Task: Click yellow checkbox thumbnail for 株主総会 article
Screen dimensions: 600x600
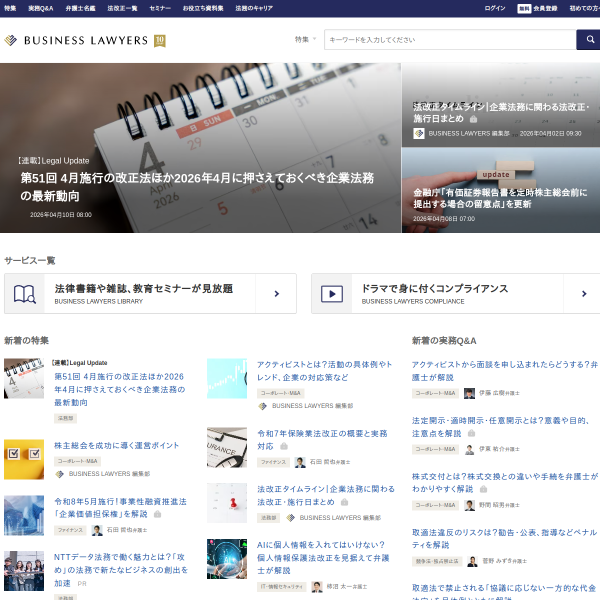Action: click(x=24, y=460)
